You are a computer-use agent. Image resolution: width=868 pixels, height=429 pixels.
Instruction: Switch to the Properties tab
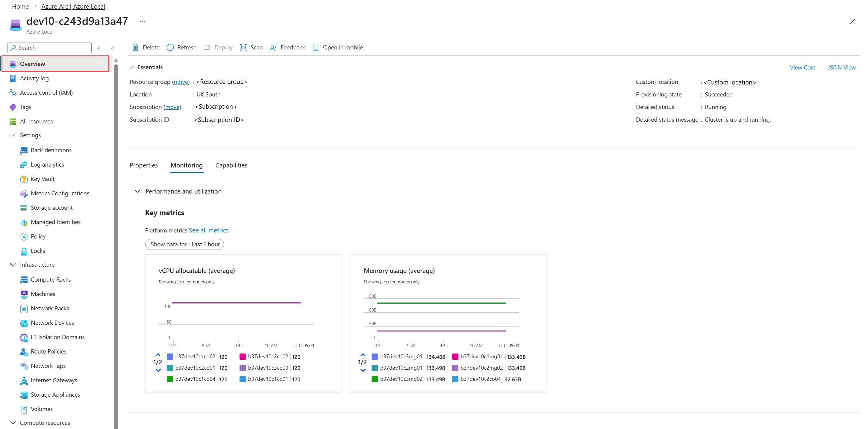(x=143, y=165)
